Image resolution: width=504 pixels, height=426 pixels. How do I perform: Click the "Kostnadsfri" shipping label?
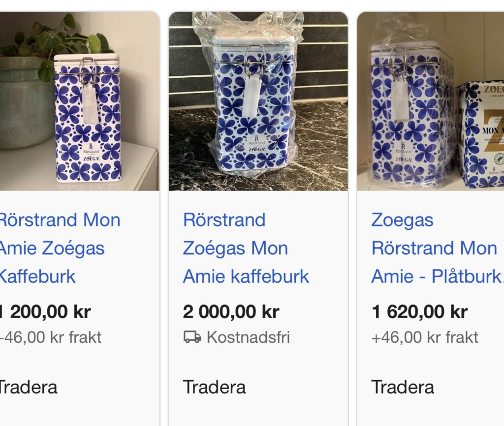248,337
